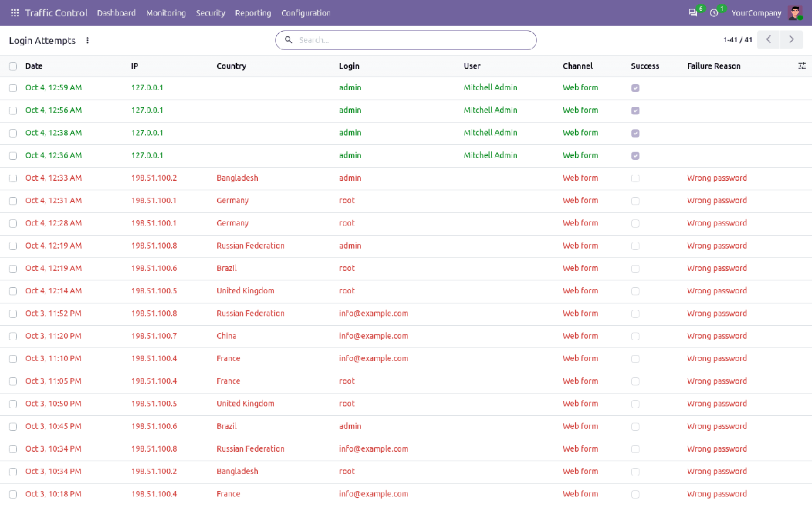Click the China country cell

pos(227,336)
